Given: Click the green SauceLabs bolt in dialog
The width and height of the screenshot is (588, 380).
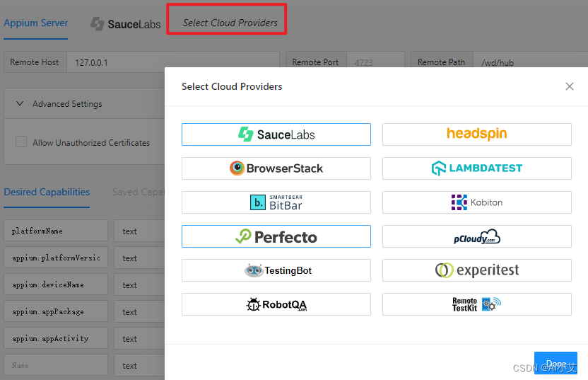Looking at the screenshot, I should (x=246, y=134).
